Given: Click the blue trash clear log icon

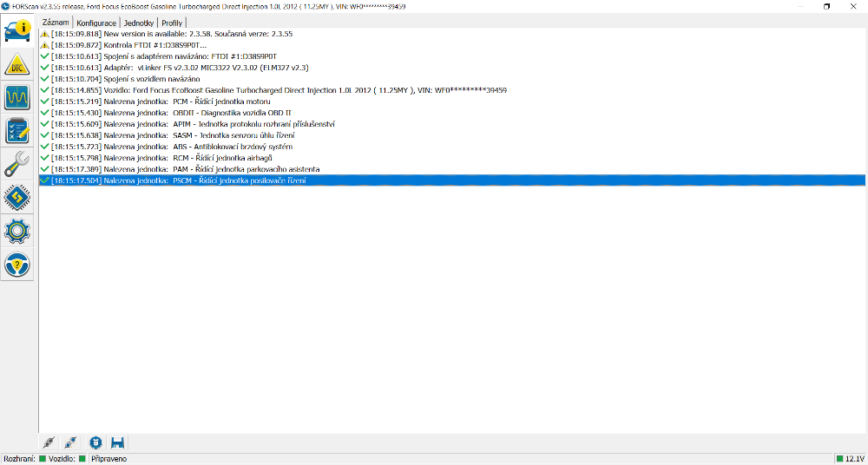Looking at the screenshot, I should (x=95, y=442).
